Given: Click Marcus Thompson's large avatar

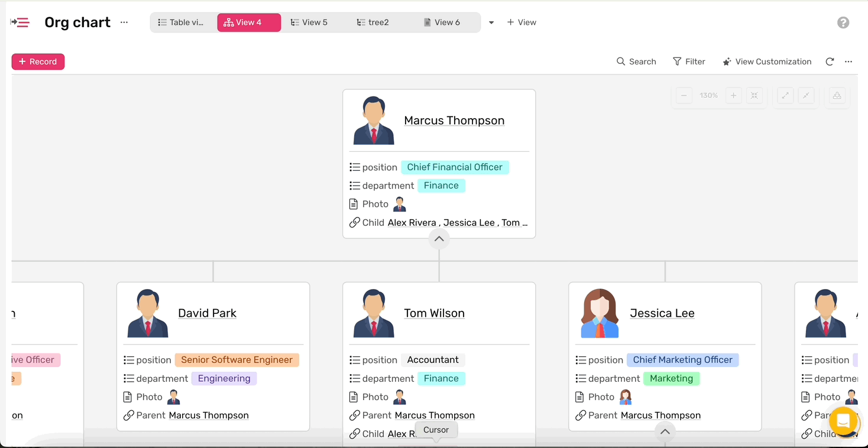Looking at the screenshot, I should coord(374,121).
